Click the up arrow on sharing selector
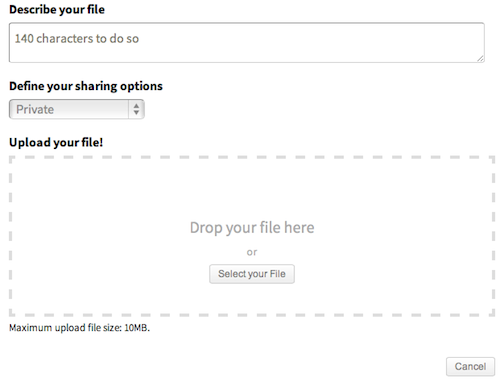 coord(136,106)
